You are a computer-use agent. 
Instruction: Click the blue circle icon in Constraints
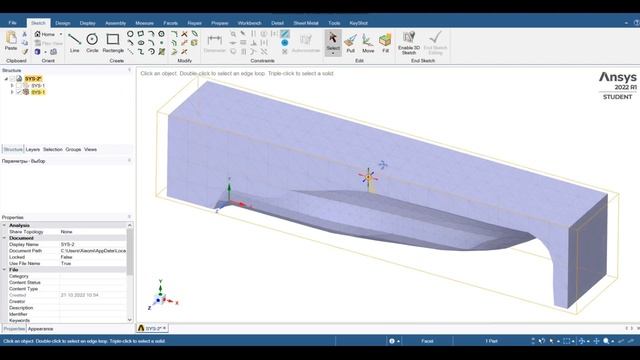[284, 42]
